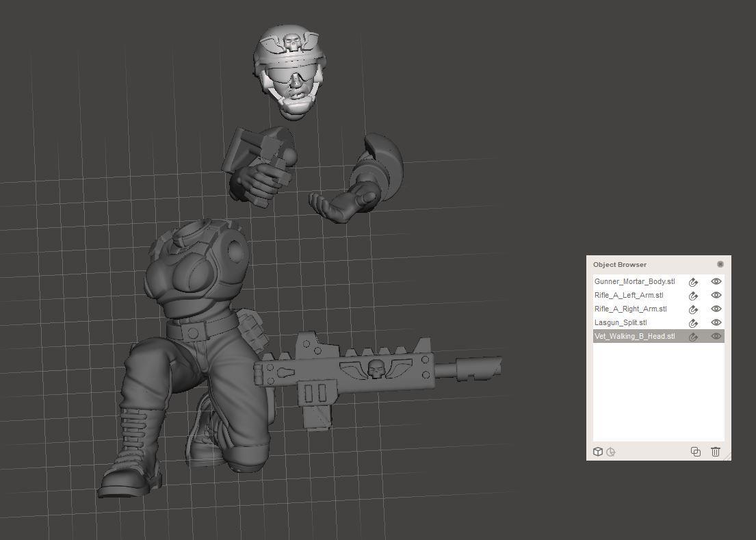Set Rifle_A_Right_Arm.stl as target via magnet icon
Screen dimensions: 756x540
point(693,309)
